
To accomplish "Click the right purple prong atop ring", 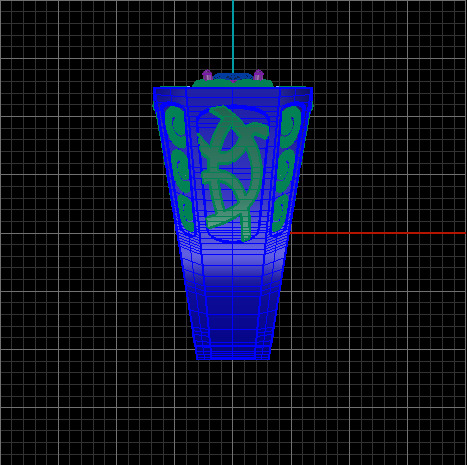I will (x=259, y=75).
